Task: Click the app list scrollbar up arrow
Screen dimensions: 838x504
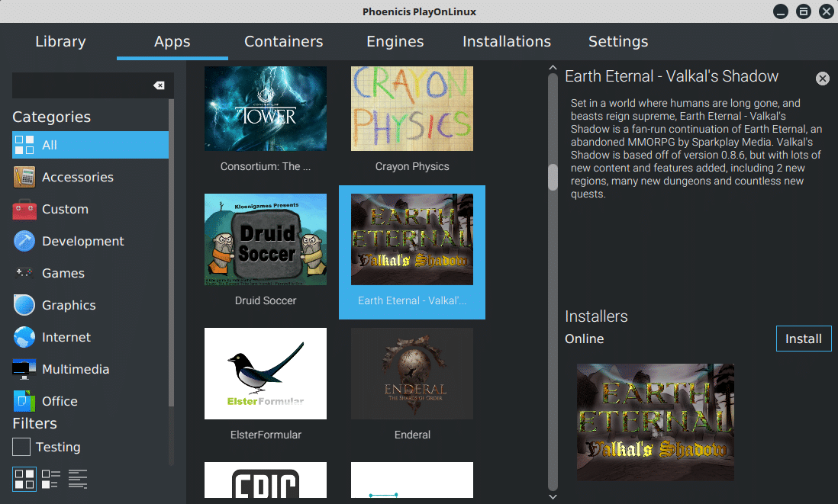Action: [553, 68]
